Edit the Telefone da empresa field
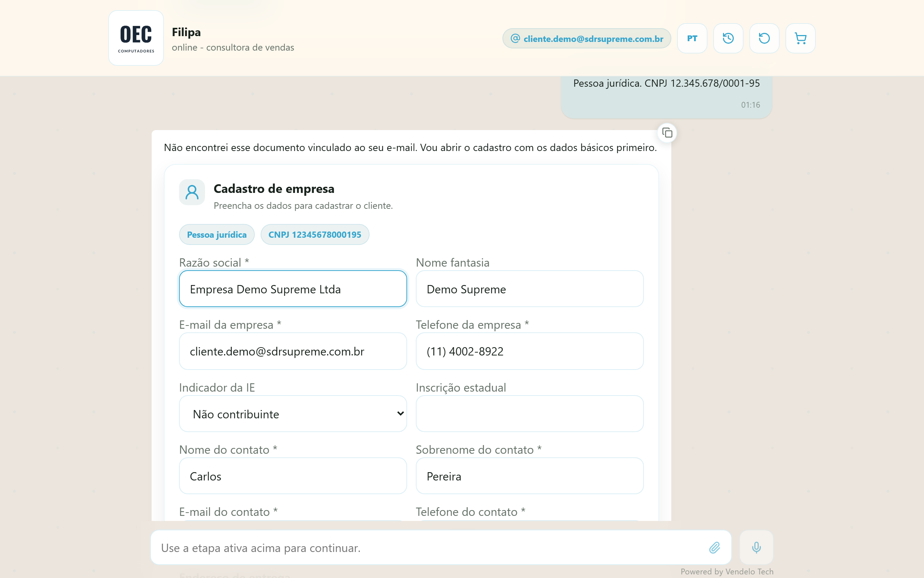 click(x=529, y=351)
